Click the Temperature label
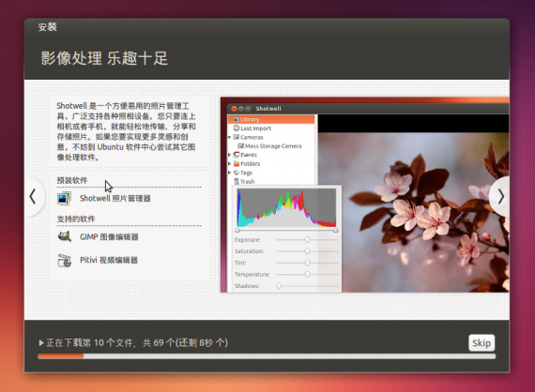Viewport: 535px width, 392px height. click(252, 275)
